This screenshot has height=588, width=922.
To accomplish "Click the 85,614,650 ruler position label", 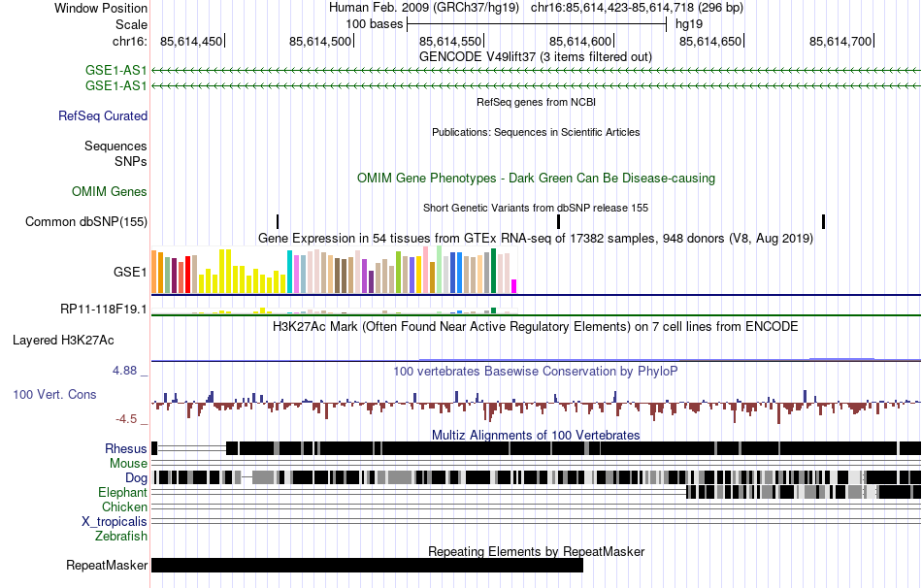I will [x=710, y=41].
